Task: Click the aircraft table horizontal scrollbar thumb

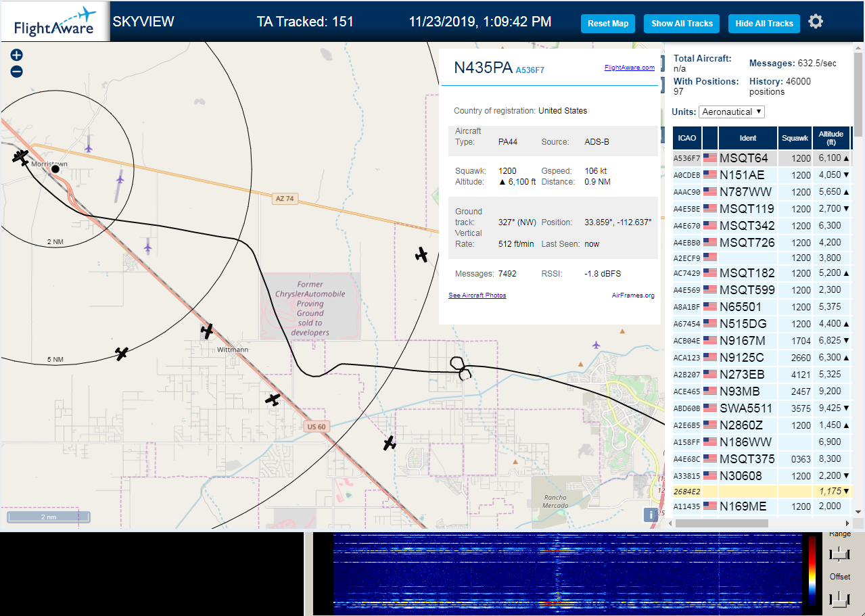Action: coord(722,523)
